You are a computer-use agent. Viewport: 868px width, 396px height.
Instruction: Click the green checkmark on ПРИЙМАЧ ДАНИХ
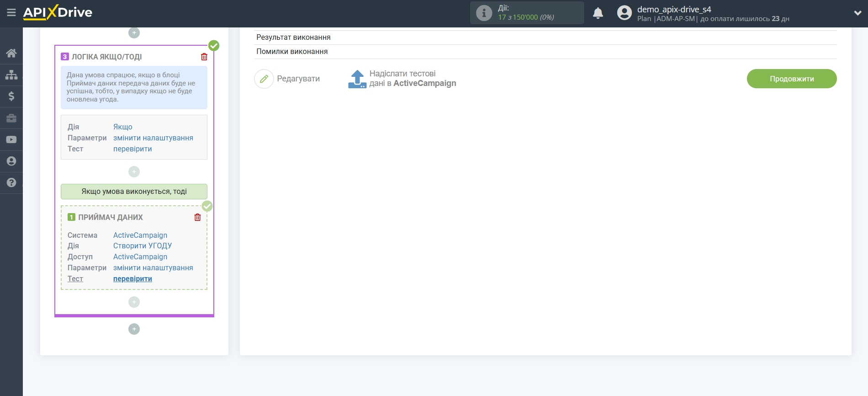[x=207, y=206]
